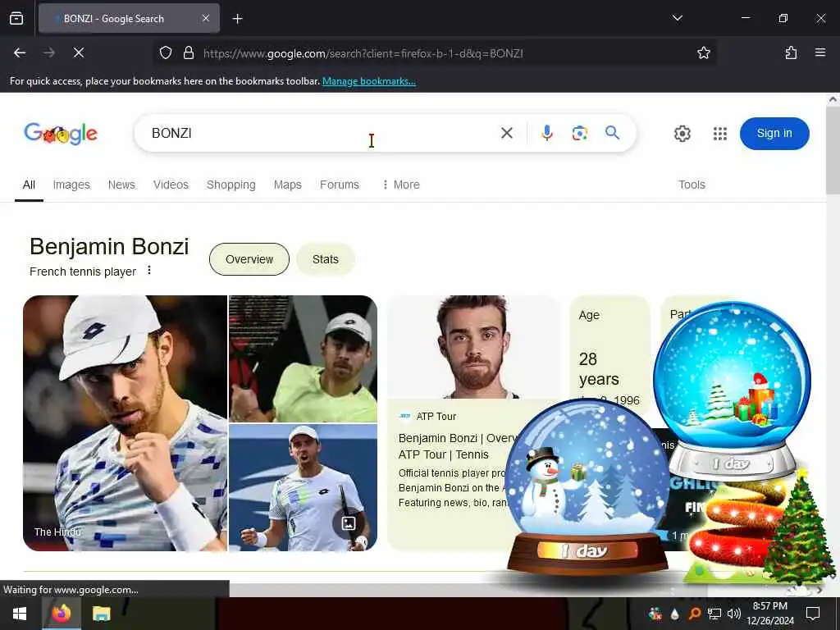Click the snowman snow globe gadget
This screenshot has width=840, height=630.
[x=587, y=487]
